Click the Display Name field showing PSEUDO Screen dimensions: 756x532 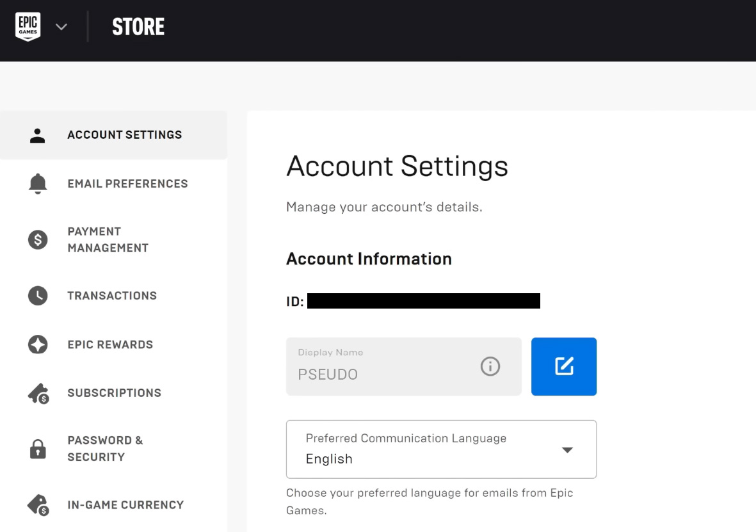[403, 367]
